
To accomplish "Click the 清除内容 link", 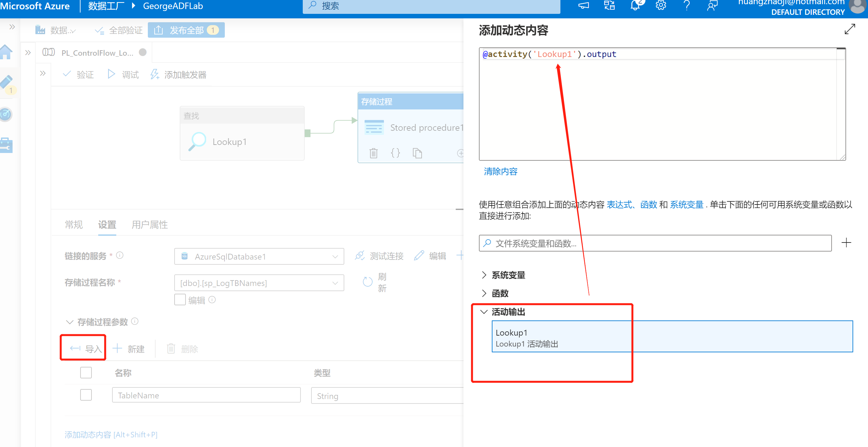I will pos(501,171).
